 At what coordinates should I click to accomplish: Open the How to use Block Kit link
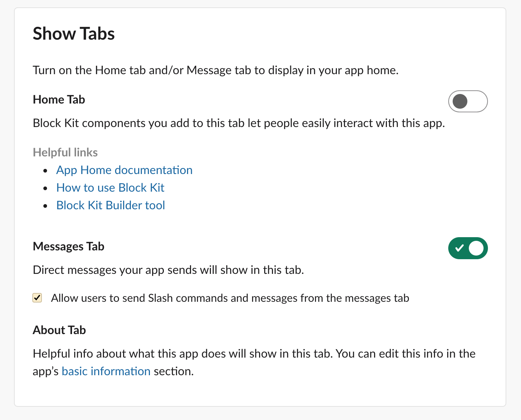coord(110,188)
